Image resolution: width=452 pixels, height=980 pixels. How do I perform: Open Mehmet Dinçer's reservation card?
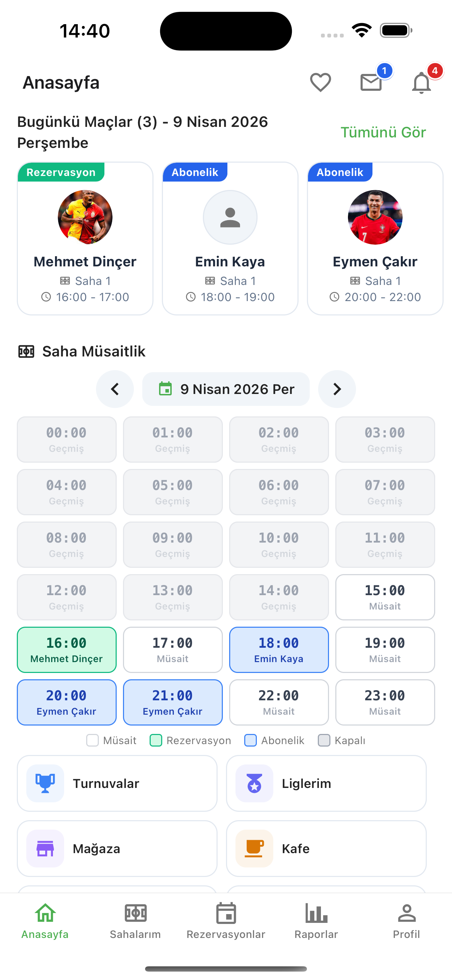click(85, 239)
